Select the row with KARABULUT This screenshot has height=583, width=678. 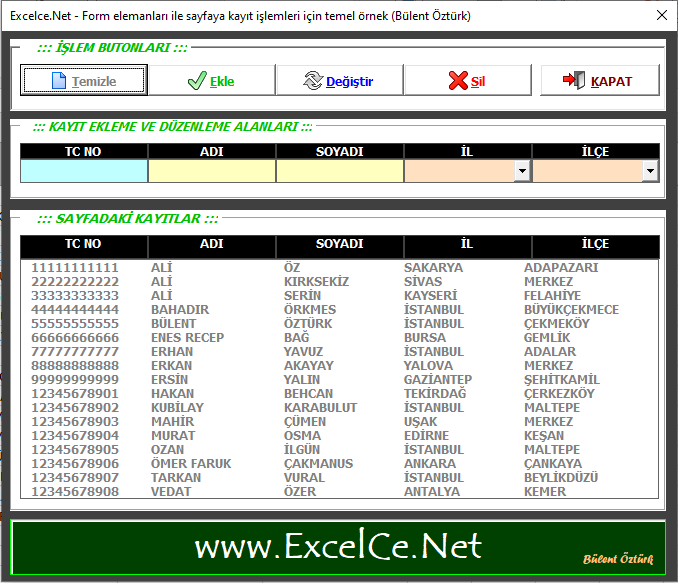pos(339,407)
